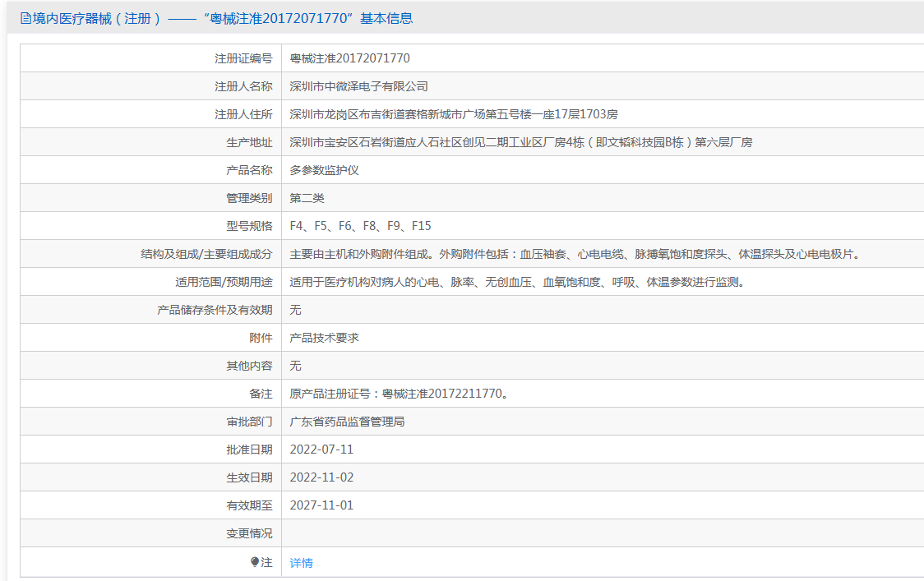
Task: Select approval department 广东省药品监督管理局
Action: click(347, 422)
